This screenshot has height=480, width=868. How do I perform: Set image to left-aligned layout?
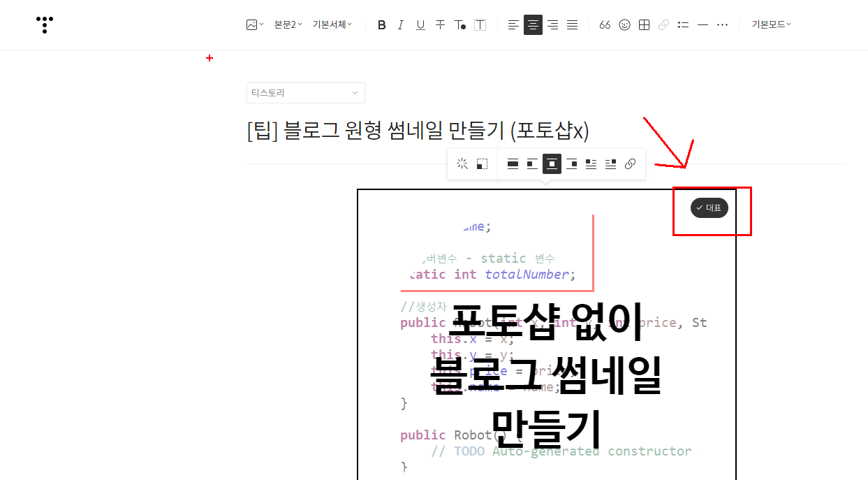coord(532,164)
